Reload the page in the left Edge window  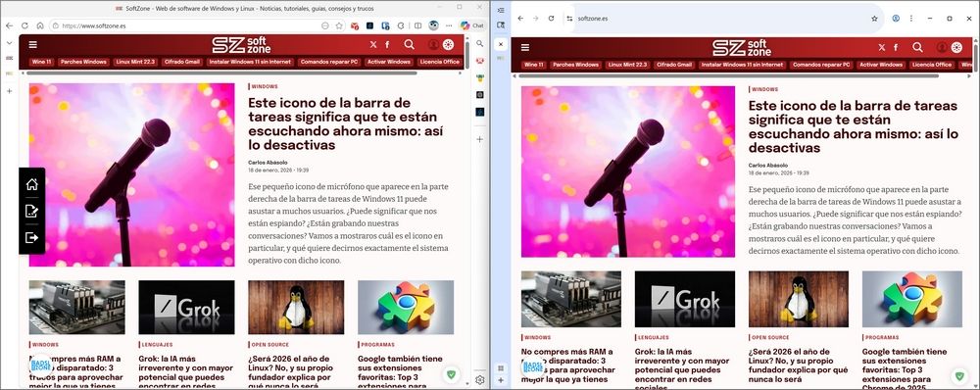point(24,25)
